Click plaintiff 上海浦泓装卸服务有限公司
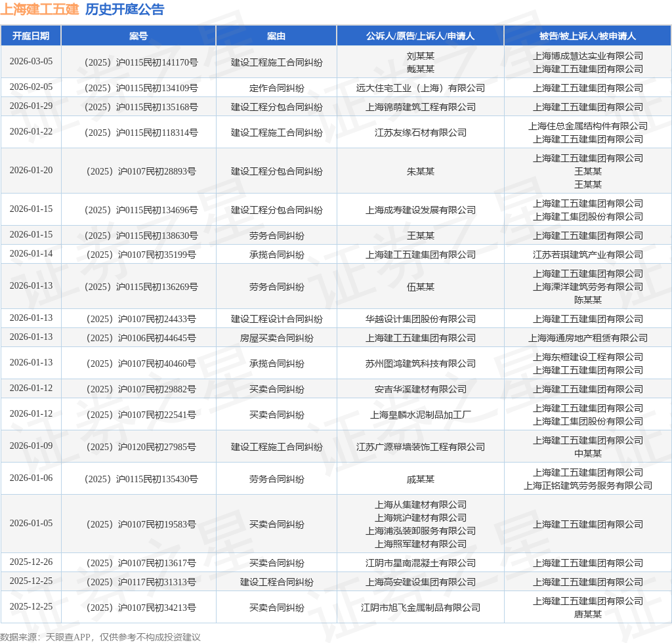Screen dimensions: 672x643 [421, 531]
